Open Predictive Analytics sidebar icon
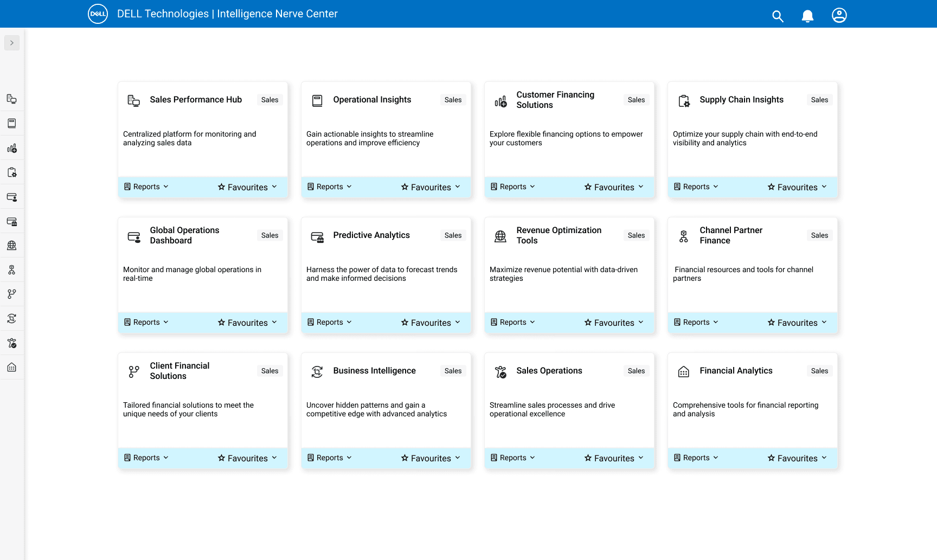 [x=12, y=221]
